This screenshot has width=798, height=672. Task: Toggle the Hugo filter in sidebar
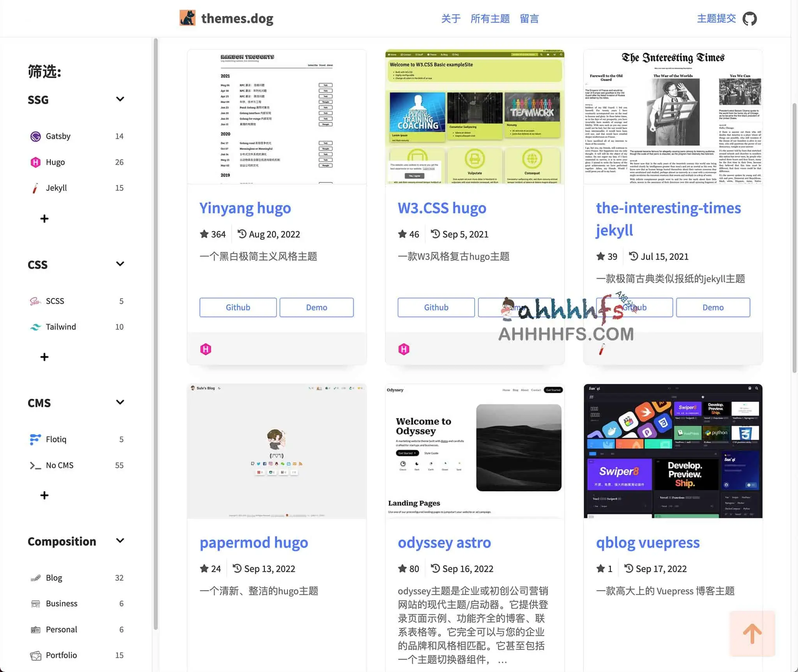pos(55,162)
